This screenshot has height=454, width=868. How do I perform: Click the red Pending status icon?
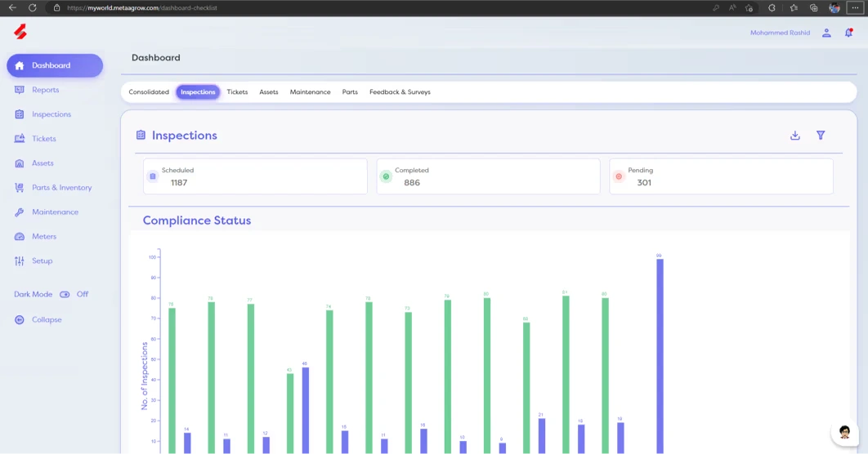(619, 176)
